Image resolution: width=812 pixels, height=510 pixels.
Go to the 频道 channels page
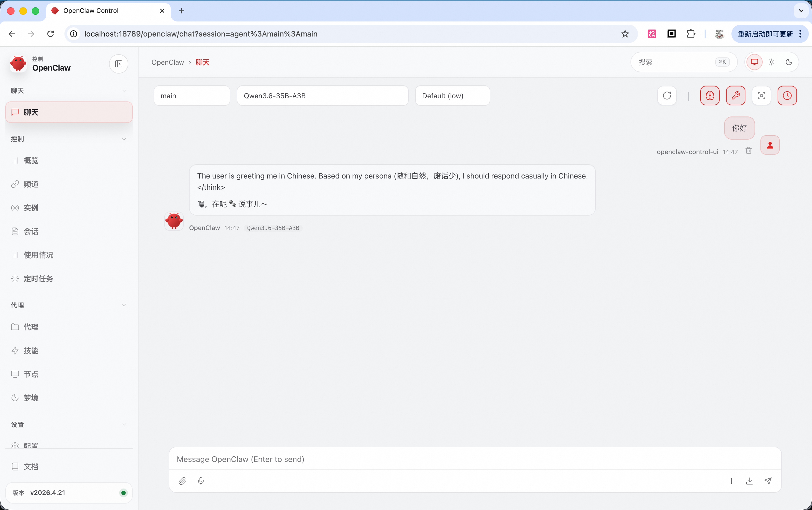click(69, 184)
